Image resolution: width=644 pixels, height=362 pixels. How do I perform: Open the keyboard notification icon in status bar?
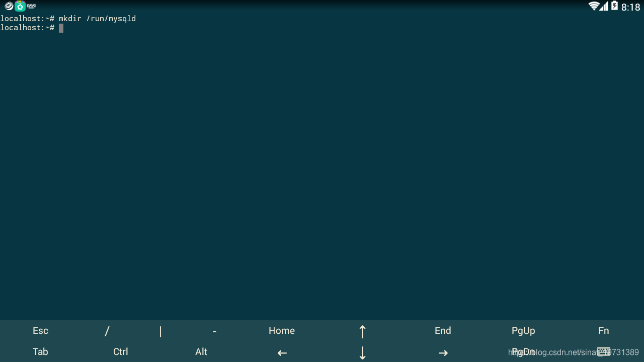click(x=31, y=6)
